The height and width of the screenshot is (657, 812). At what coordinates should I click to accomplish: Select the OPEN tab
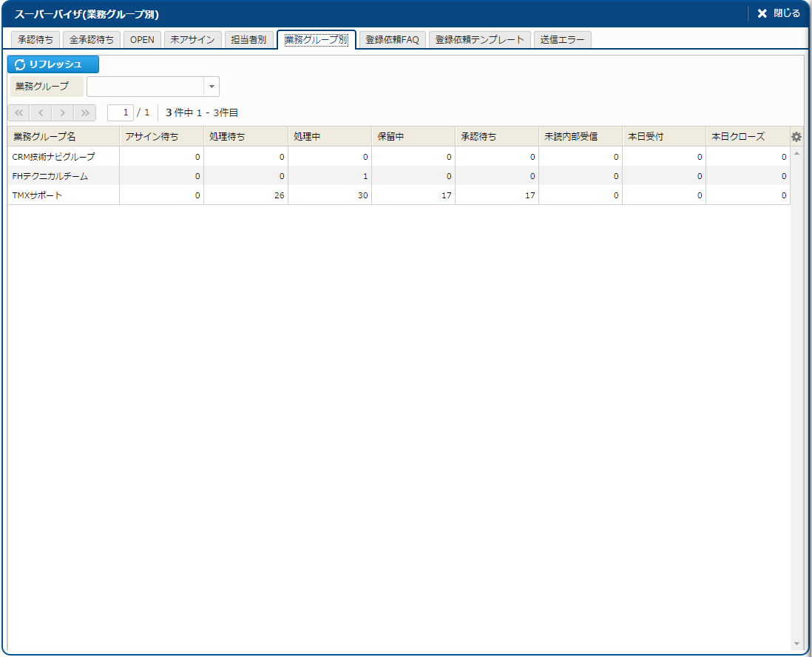point(142,40)
